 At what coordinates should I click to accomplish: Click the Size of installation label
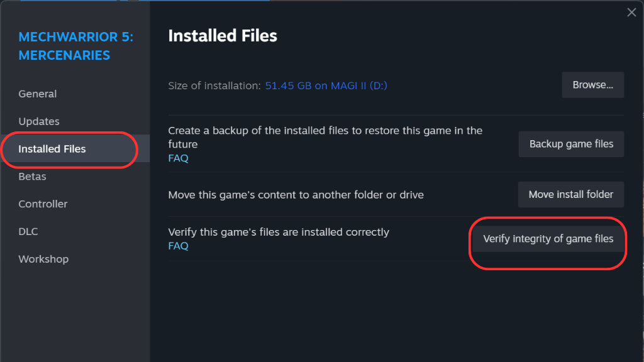click(x=214, y=85)
